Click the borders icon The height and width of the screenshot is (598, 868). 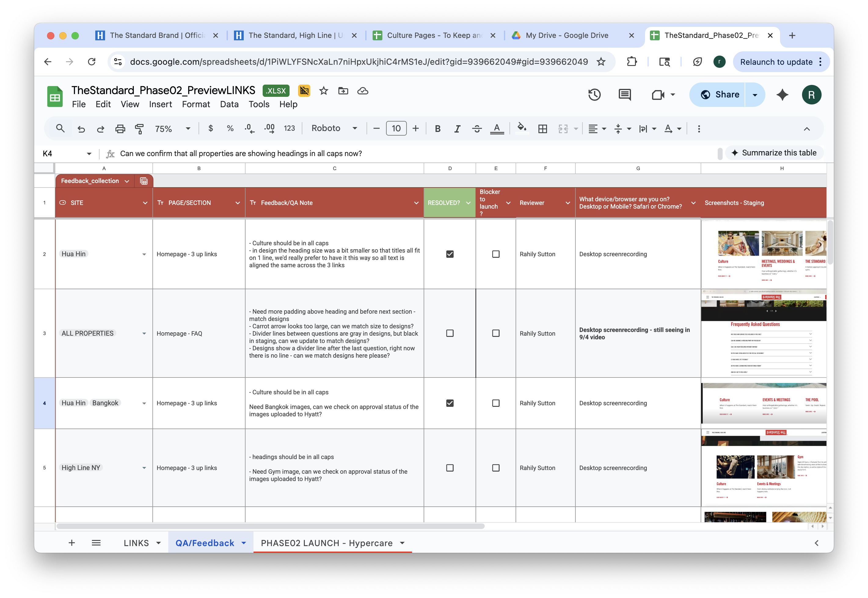pyautogui.click(x=542, y=129)
